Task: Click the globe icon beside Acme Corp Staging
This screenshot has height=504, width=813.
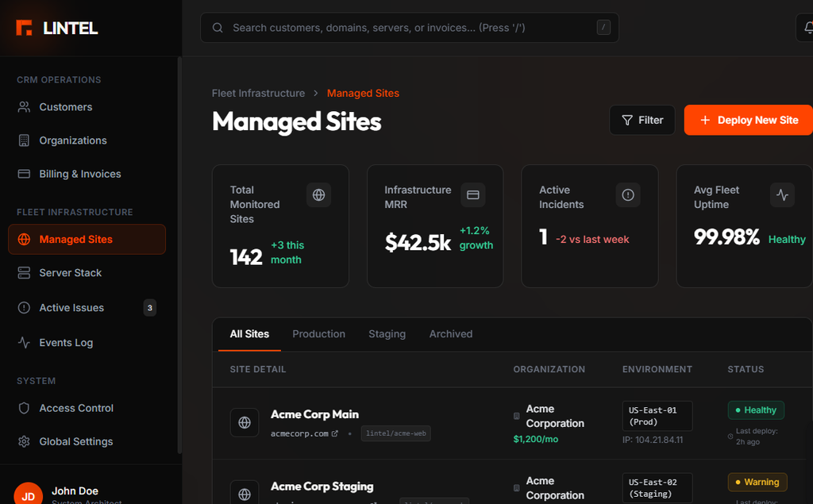Action: click(245, 494)
